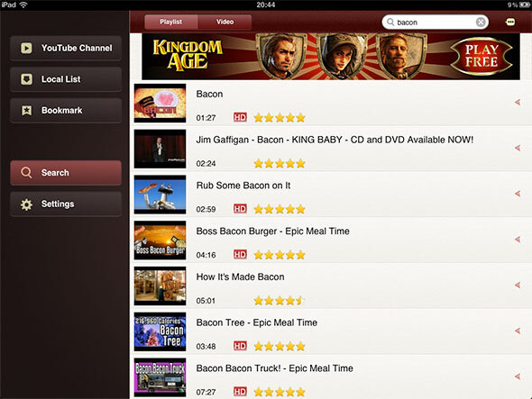Switch to the Video tab
This screenshot has width=532, height=399.
(x=225, y=22)
